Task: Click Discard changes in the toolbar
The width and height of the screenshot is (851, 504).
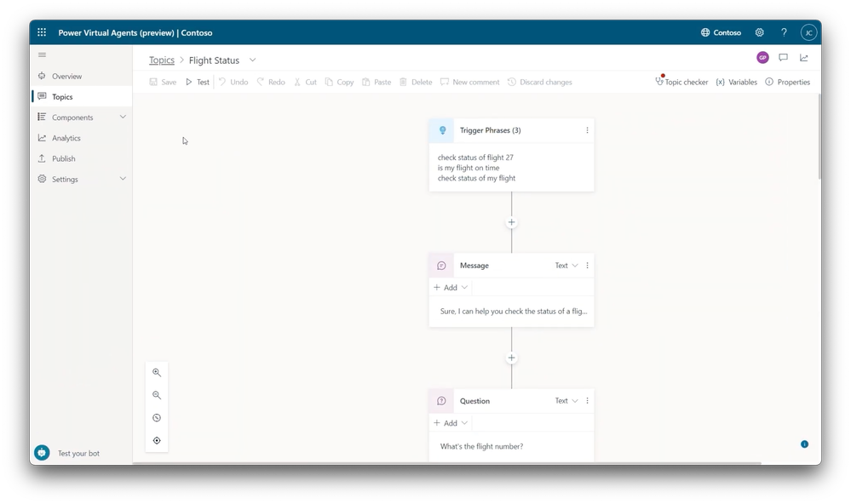Action: [x=540, y=82]
